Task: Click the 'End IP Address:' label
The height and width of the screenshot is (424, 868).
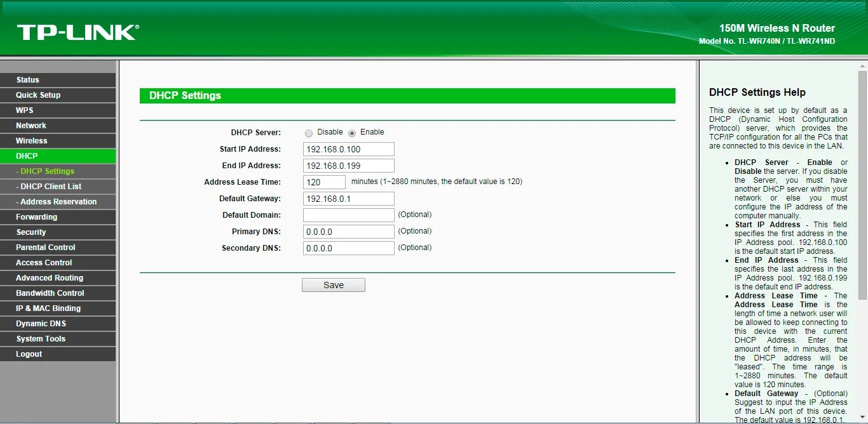Action: 252,166
